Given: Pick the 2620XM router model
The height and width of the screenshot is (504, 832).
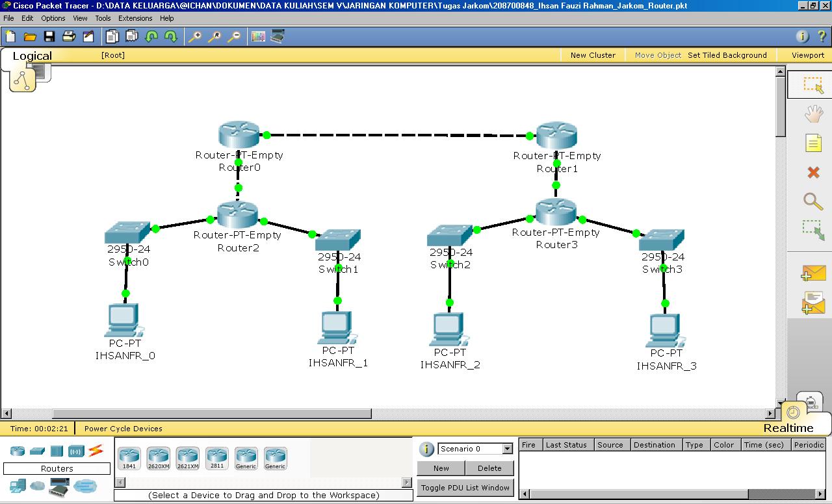Looking at the screenshot, I should (x=158, y=458).
